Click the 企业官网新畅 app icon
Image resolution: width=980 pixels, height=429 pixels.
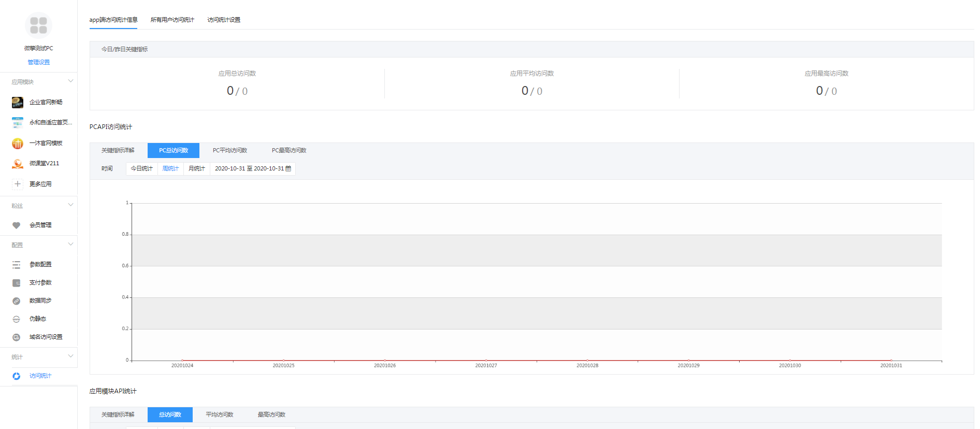click(18, 102)
